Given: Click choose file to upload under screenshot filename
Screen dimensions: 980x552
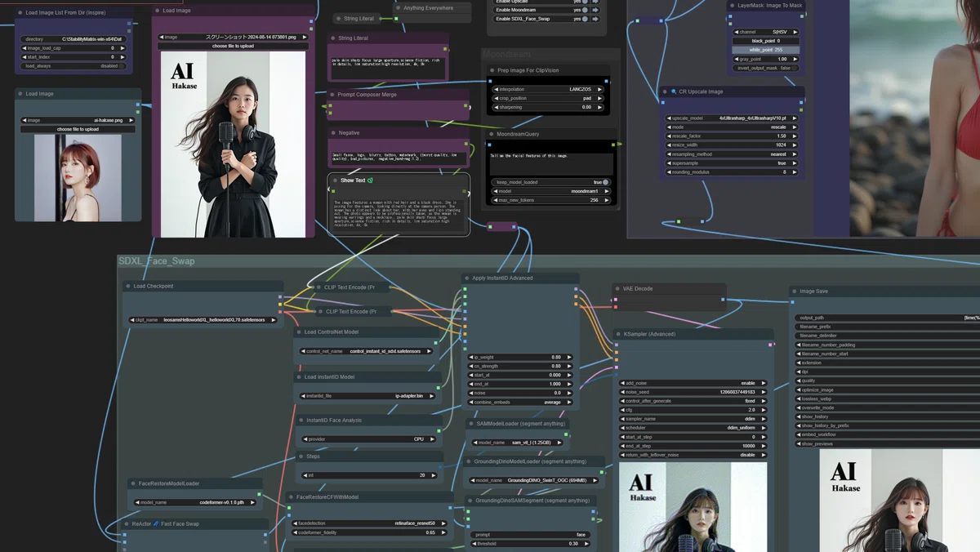Looking at the screenshot, I should tap(233, 46).
